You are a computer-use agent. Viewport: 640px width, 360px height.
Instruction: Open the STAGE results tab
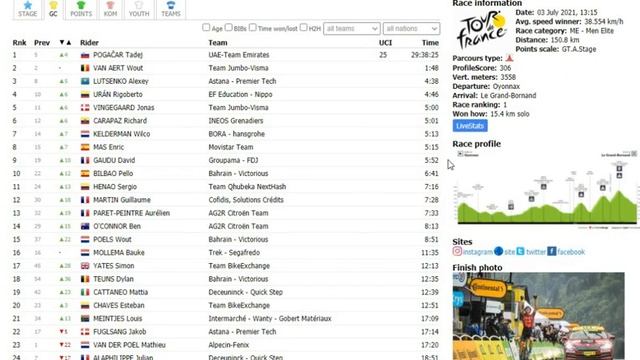coord(28,9)
